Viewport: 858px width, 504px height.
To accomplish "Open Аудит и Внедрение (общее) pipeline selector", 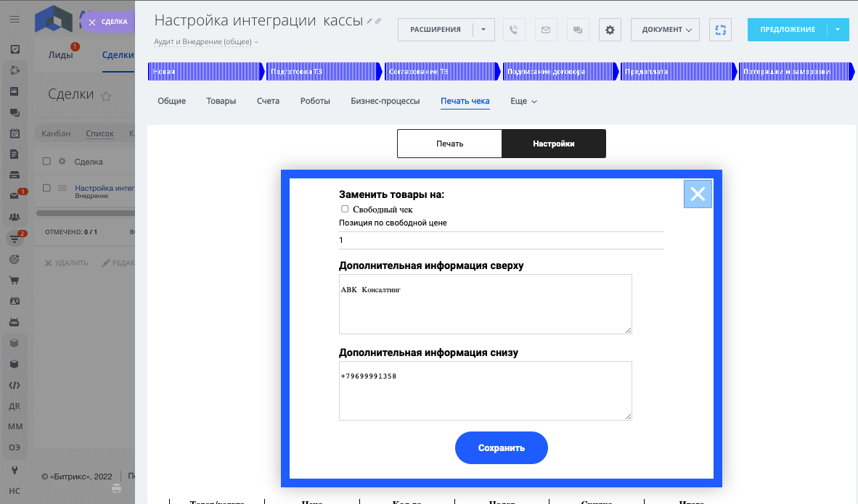I will click(205, 41).
